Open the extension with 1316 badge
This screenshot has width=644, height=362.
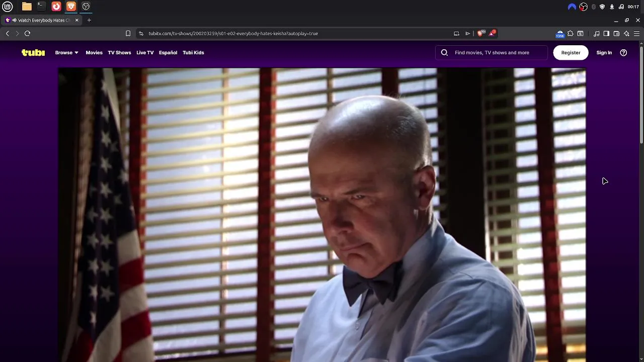point(559,34)
